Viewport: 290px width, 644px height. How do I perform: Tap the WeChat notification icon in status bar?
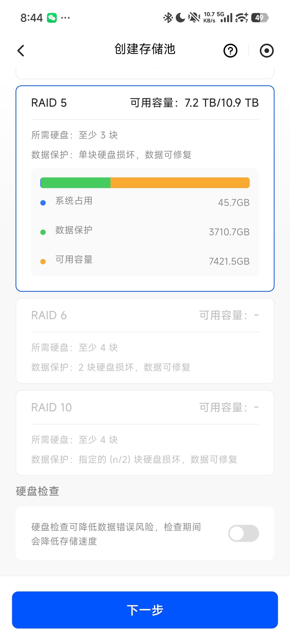point(52,18)
